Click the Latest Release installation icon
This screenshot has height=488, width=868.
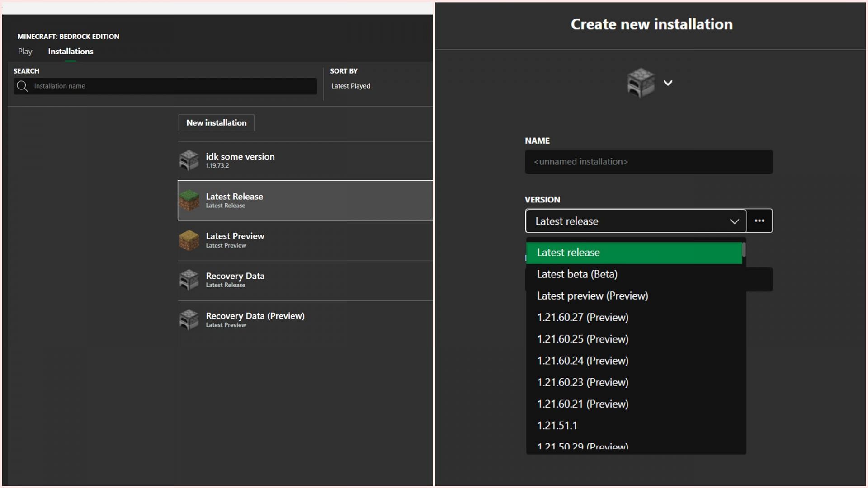point(189,200)
